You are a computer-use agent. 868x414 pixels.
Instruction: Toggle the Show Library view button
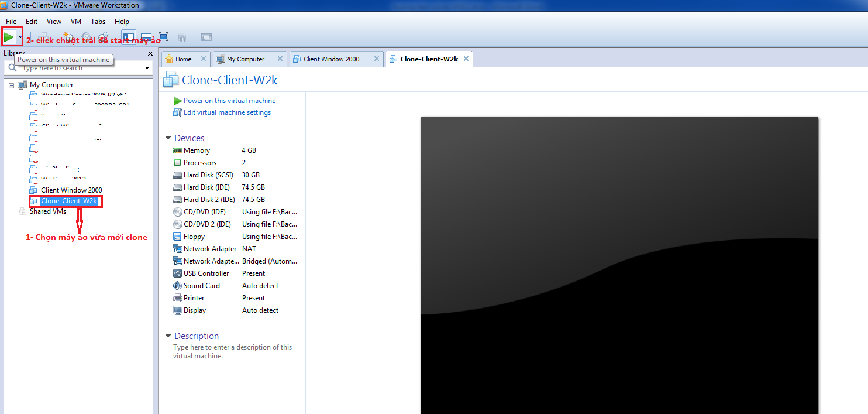(x=129, y=37)
